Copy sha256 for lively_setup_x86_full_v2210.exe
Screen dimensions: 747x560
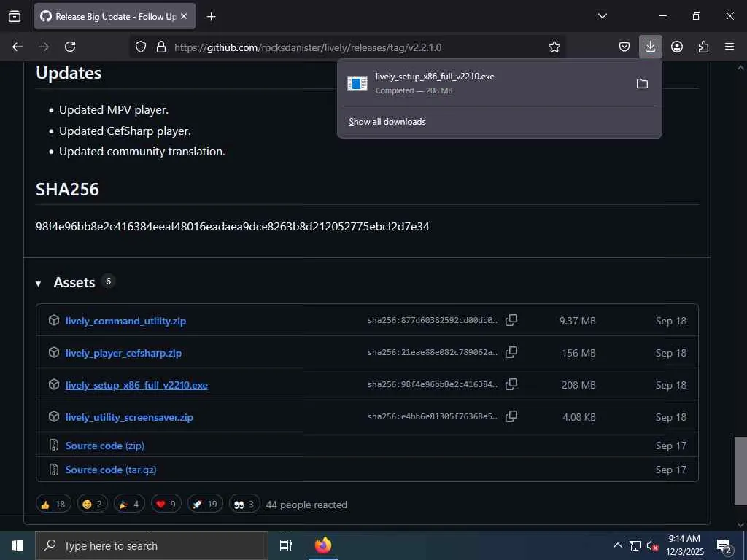(x=511, y=384)
